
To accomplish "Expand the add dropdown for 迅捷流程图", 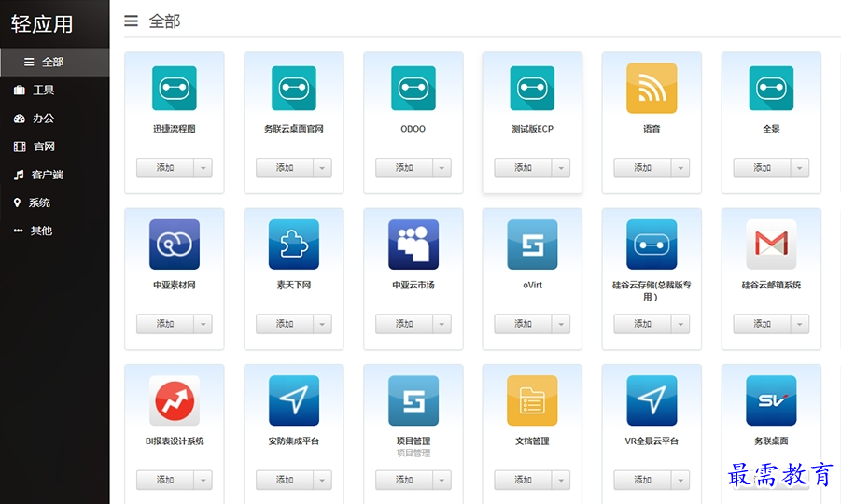I will tap(203, 168).
